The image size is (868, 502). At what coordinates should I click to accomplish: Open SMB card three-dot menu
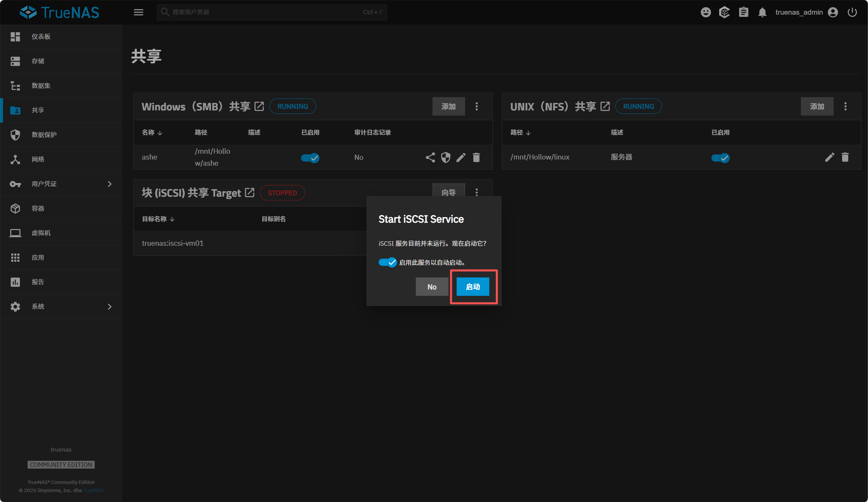pyautogui.click(x=477, y=106)
